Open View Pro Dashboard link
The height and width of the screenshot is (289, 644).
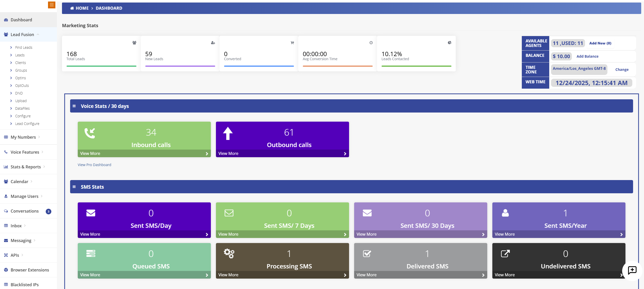(x=94, y=165)
